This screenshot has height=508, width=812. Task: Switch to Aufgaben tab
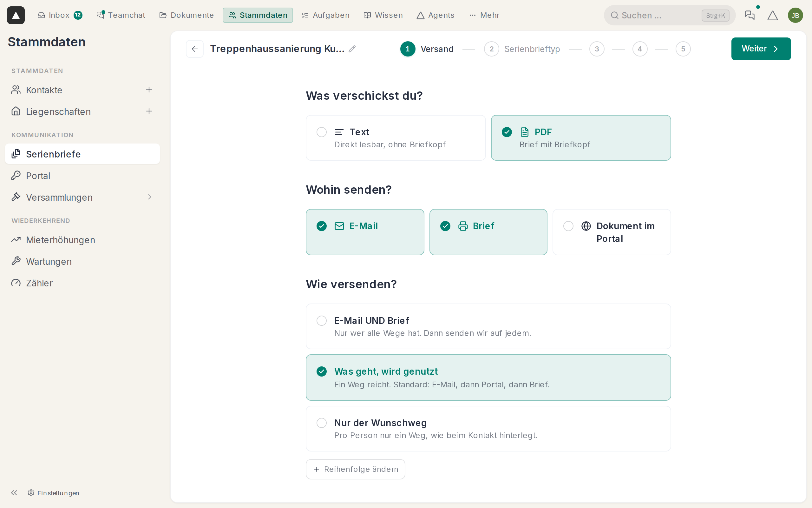click(x=325, y=15)
